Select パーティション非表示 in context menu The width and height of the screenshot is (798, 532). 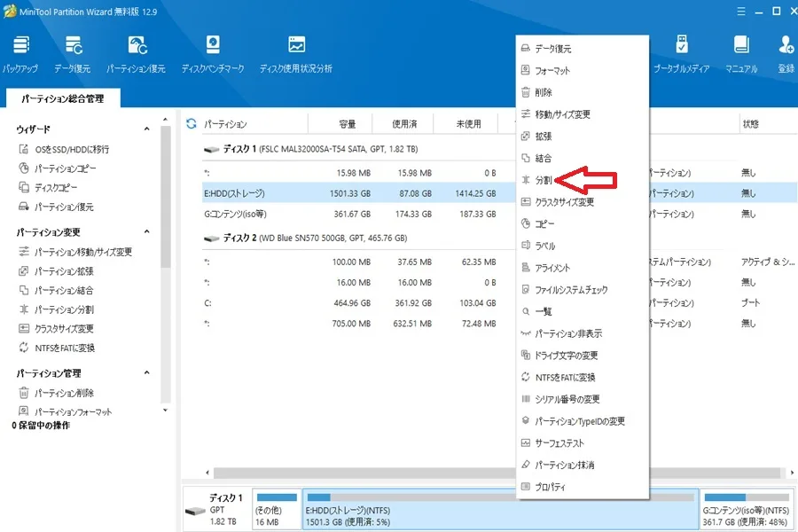click(583, 333)
